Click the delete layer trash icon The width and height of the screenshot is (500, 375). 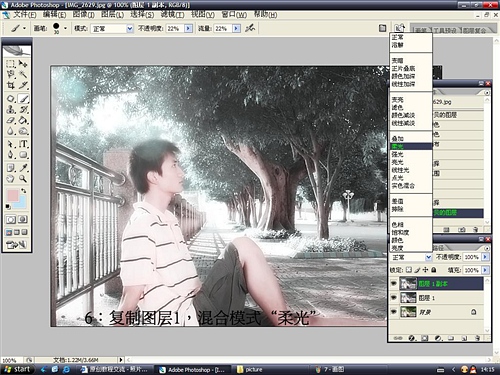point(477,338)
